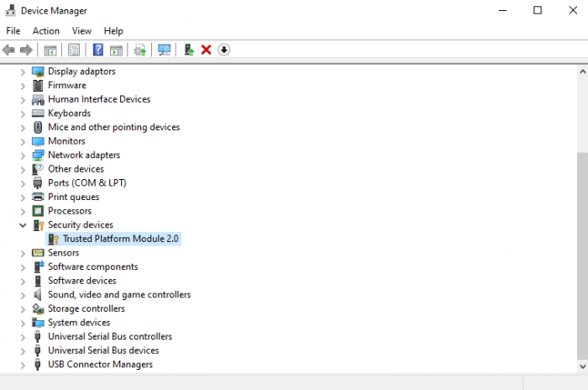Collapse the Security devices node
The width and height of the screenshot is (588, 390).
coord(23,225)
